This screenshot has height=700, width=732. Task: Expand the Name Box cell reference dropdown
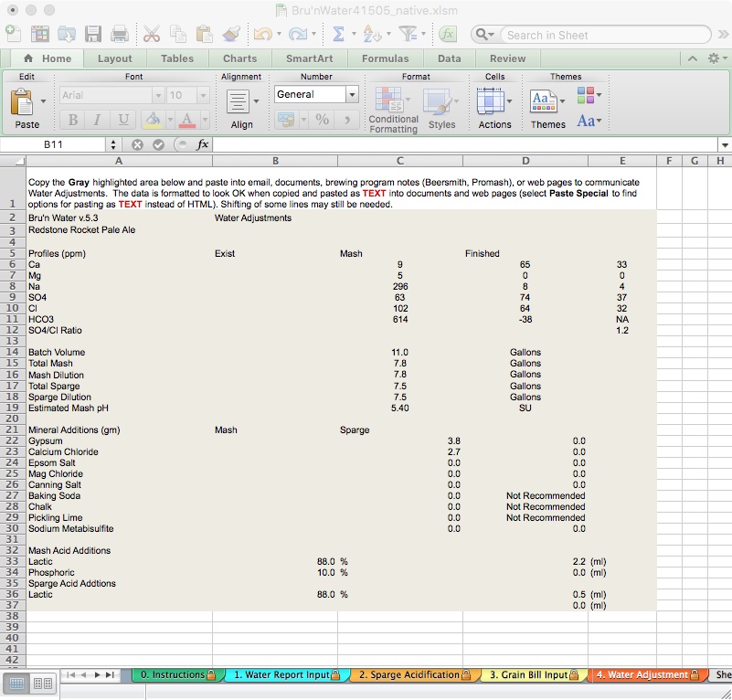pyautogui.click(x=113, y=144)
